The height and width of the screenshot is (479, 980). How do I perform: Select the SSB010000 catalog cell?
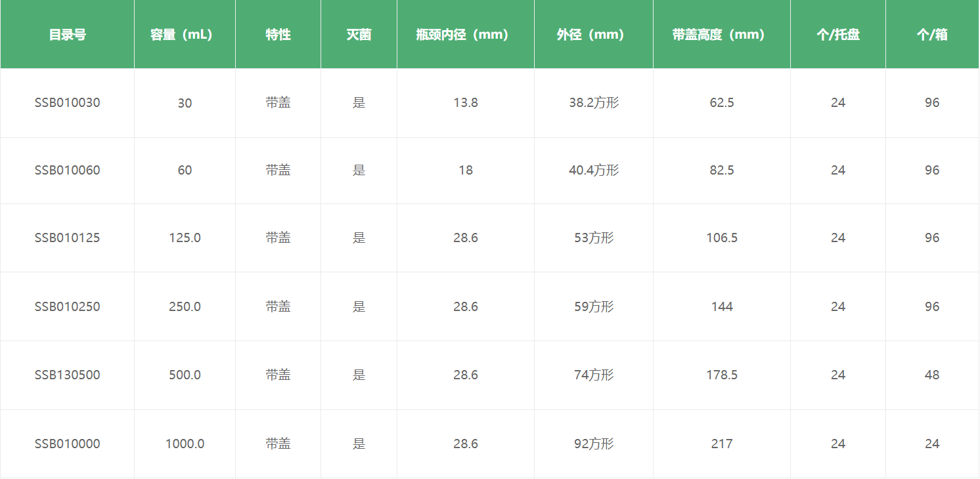67,444
